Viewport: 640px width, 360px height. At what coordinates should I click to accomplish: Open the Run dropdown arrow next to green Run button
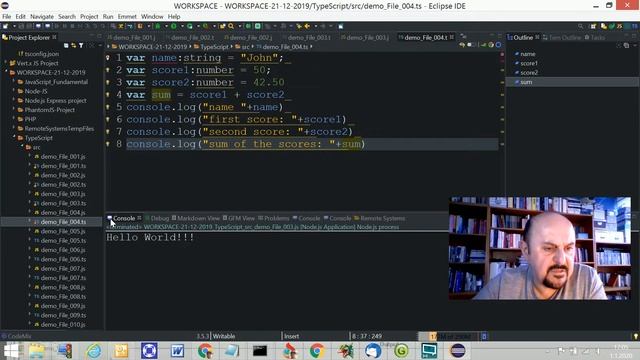pos(182,26)
